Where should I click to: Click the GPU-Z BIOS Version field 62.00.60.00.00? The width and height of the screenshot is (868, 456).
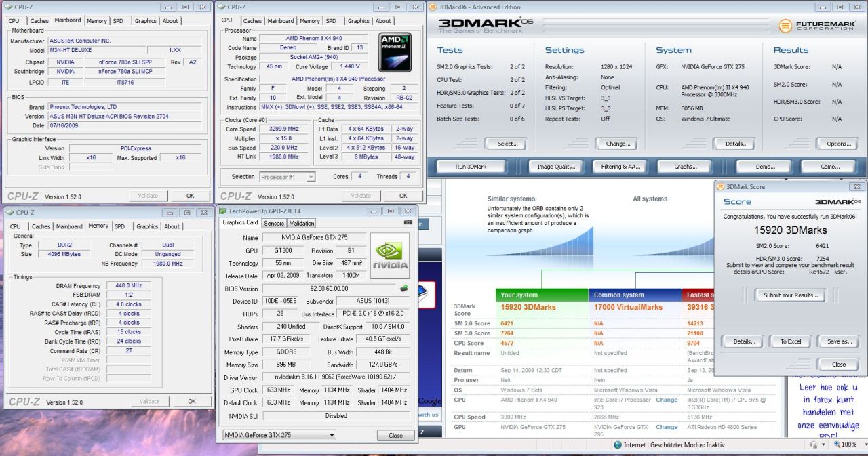click(329, 289)
